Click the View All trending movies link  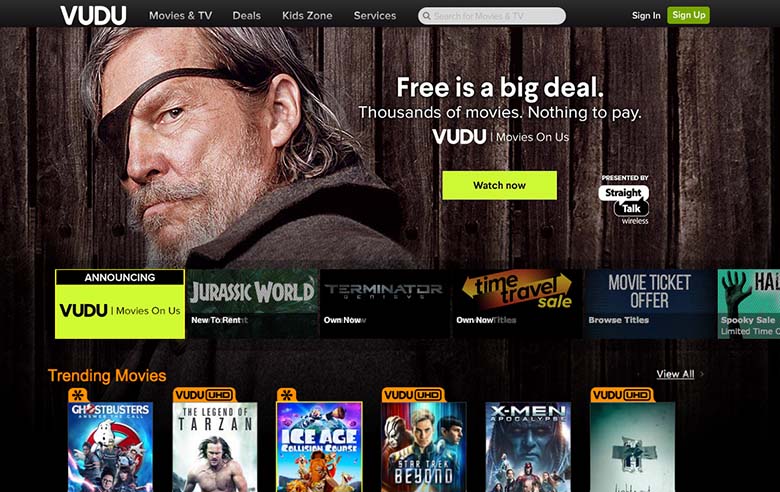[x=675, y=374]
